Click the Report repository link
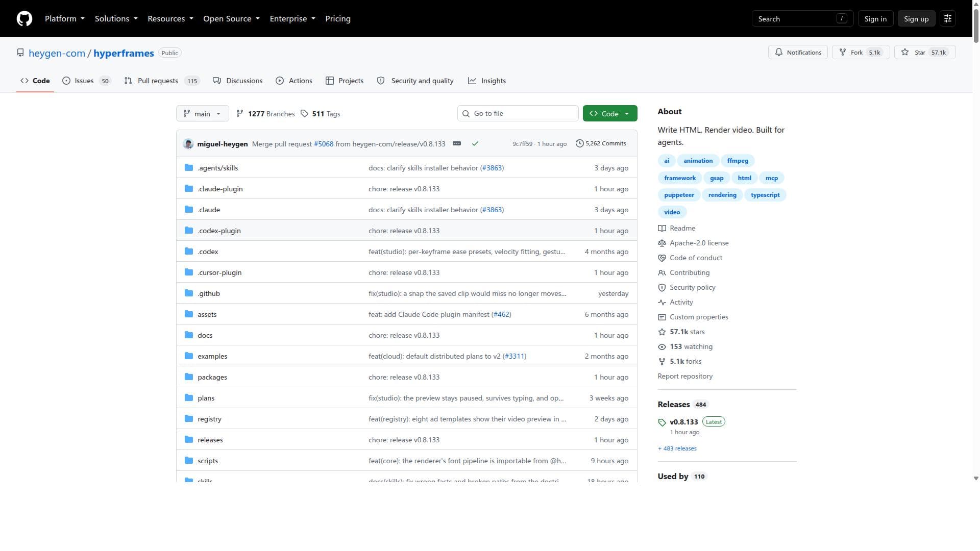Screen dimensions: 980x551 (x=685, y=377)
